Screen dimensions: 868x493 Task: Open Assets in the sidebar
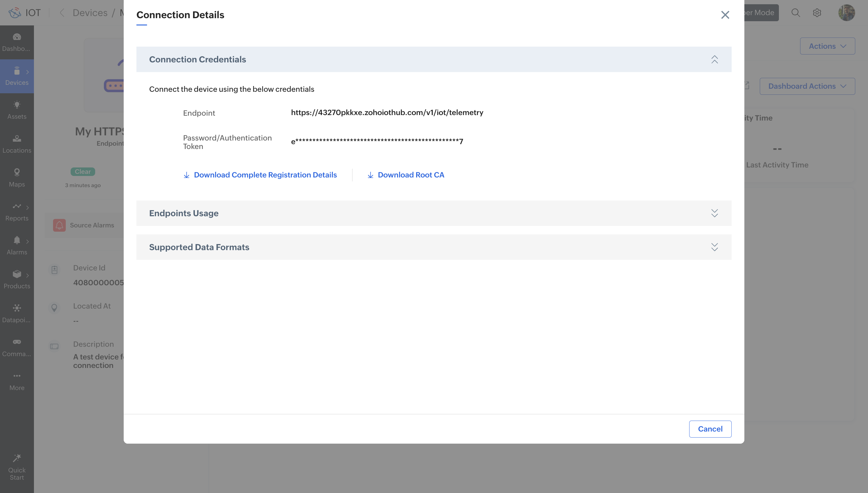click(17, 110)
